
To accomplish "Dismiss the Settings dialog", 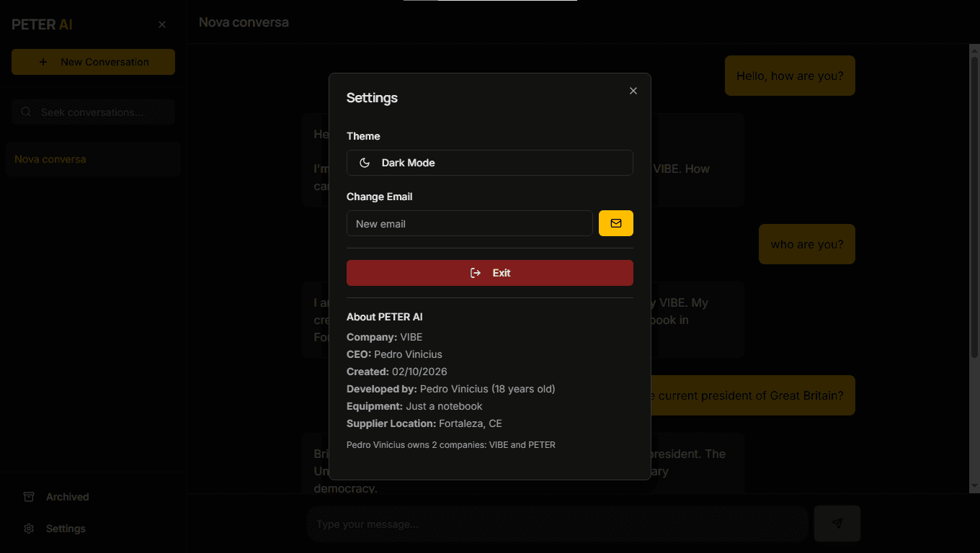I will tap(633, 91).
